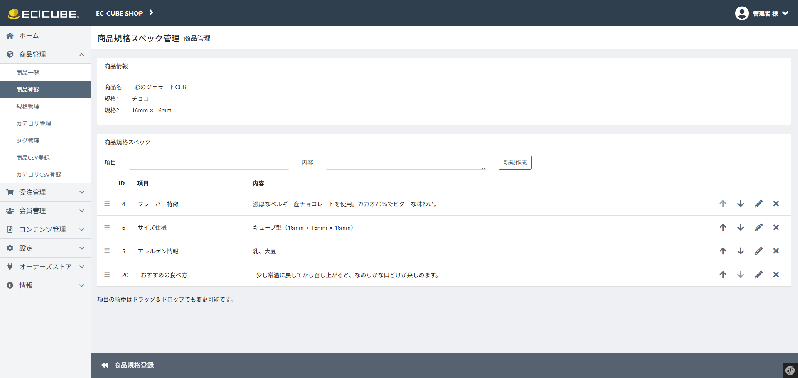Focus the 内容 spec content text area
The image size is (798, 378).
[x=406, y=162]
